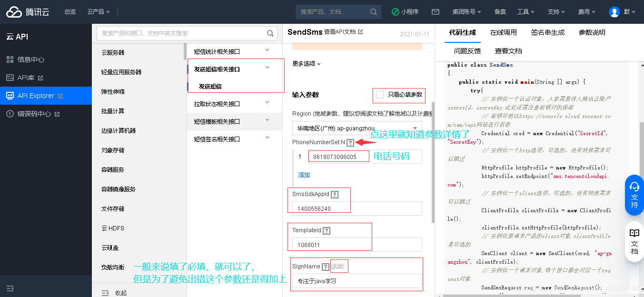Switch to the 参数说明 tab
This screenshot has height=297, width=644.
pos(592,33)
